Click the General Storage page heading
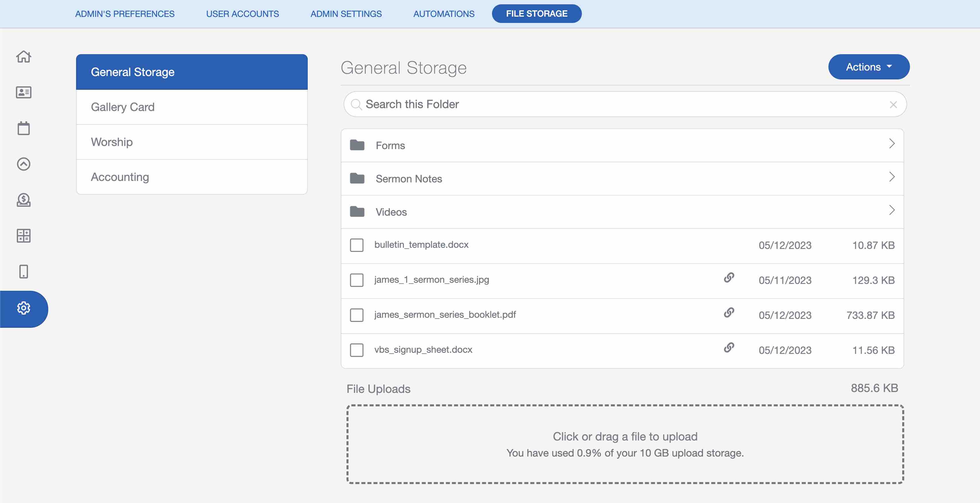 tap(403, 68)
